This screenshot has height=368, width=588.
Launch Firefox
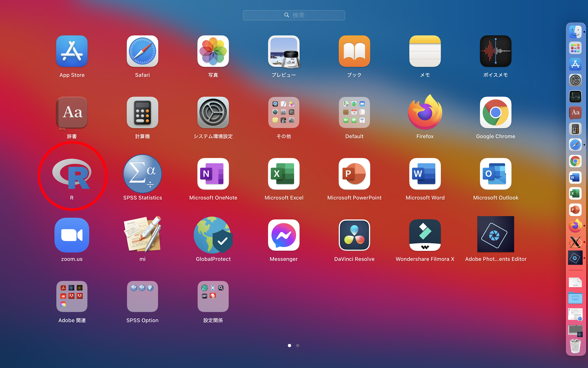click(425, 112)
